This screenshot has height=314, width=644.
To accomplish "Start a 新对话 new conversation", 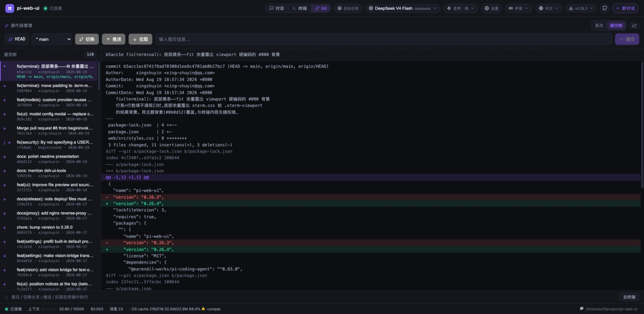I will [x=625, y=8].
